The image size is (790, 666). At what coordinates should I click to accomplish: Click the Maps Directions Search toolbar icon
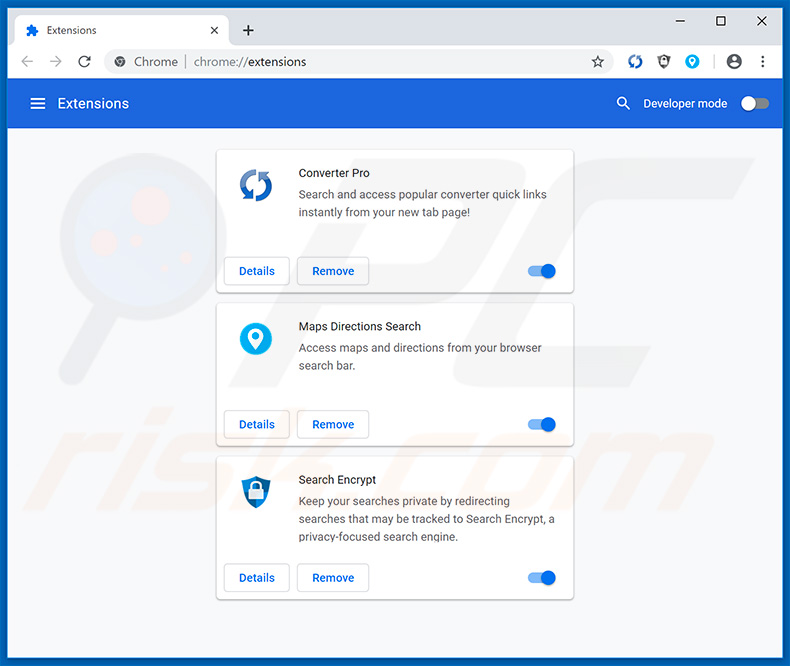(x=692, y=61)
